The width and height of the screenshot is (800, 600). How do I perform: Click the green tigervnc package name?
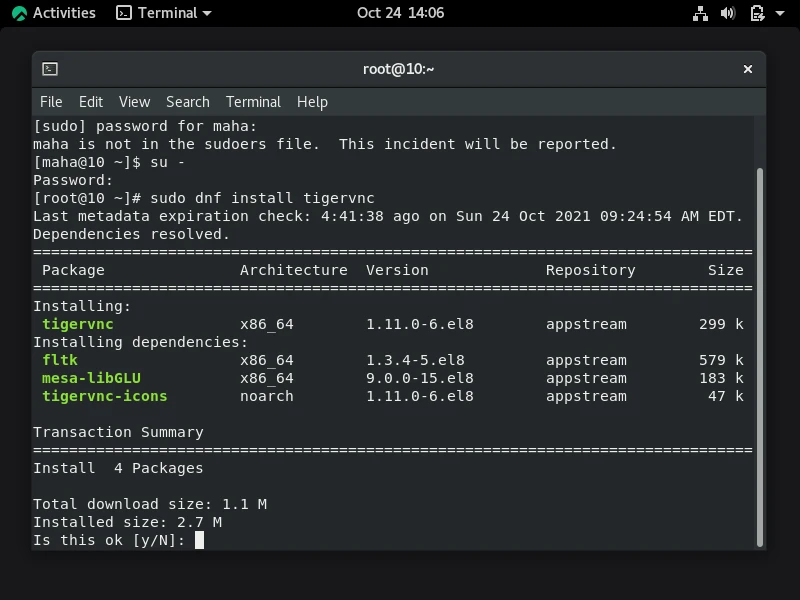pos(78,324)
